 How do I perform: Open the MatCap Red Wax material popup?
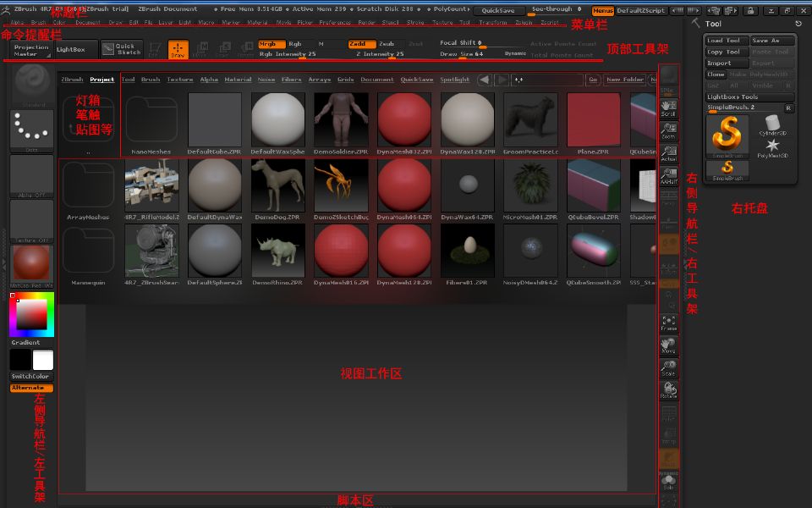point(32,267)
